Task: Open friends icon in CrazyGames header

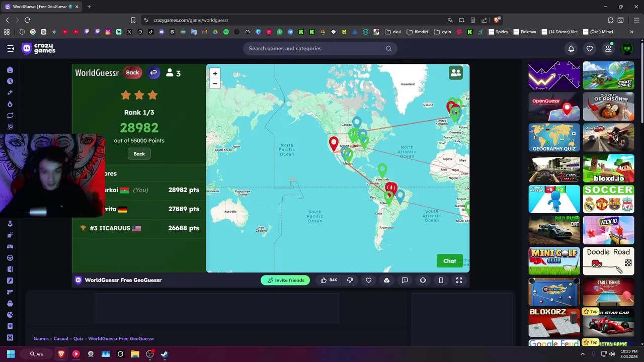Action: click(x=608, y=49)
